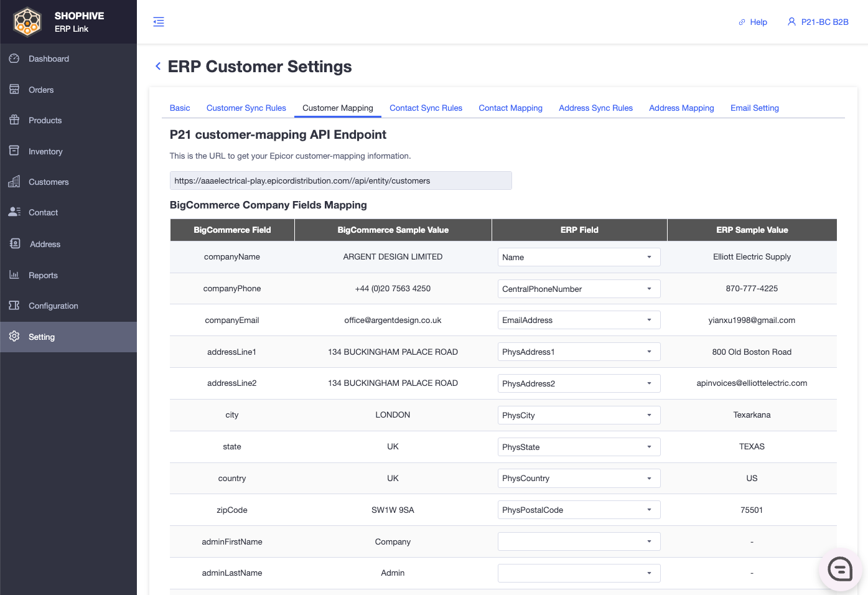Click the Reports chart icon
Screen dimensions: 868x595
[14, 274]
